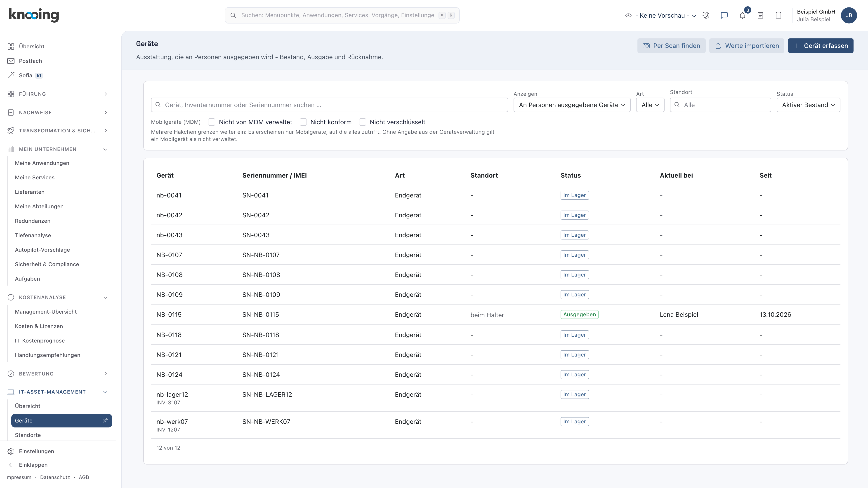Open Lieferanten menu item
The image size is (868, 488).
point(30,192)
